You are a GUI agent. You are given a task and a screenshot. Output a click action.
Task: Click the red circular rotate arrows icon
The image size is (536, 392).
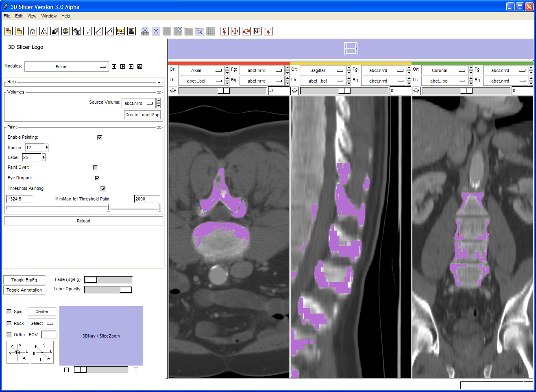pos(246,31)
